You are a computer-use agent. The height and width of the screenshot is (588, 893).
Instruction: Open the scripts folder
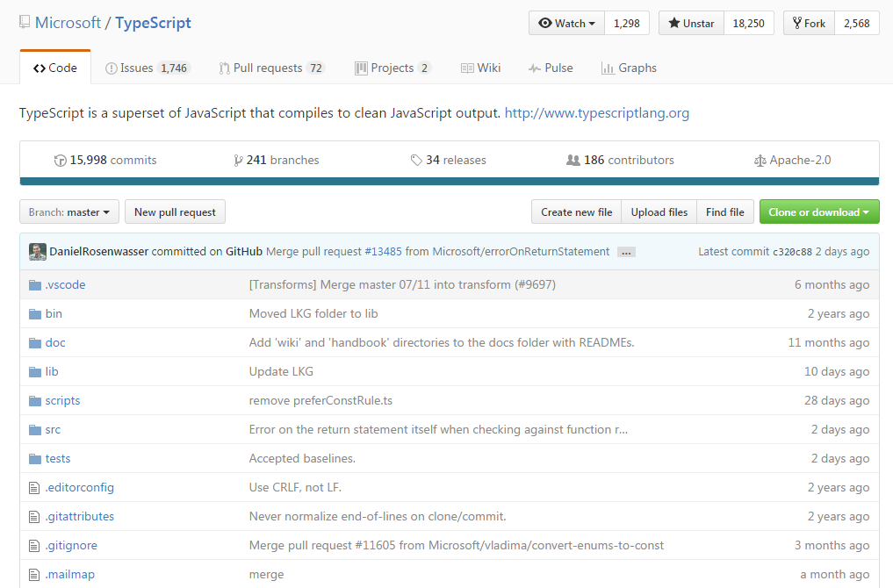(x=62, y=401)
